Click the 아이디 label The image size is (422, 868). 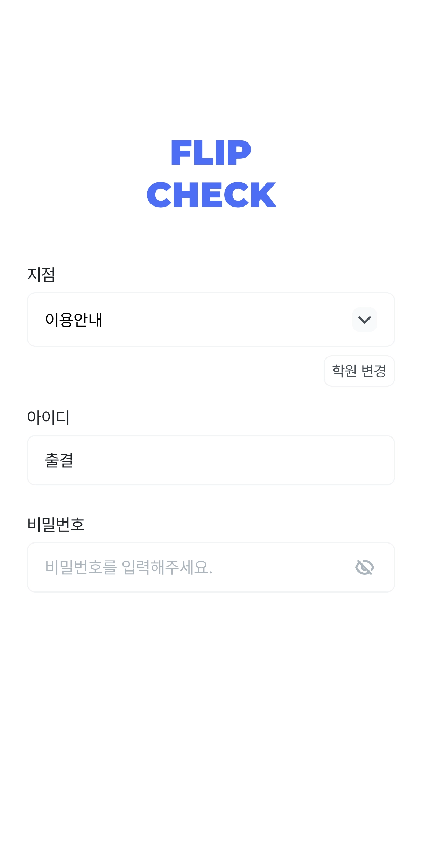(48, 417)
